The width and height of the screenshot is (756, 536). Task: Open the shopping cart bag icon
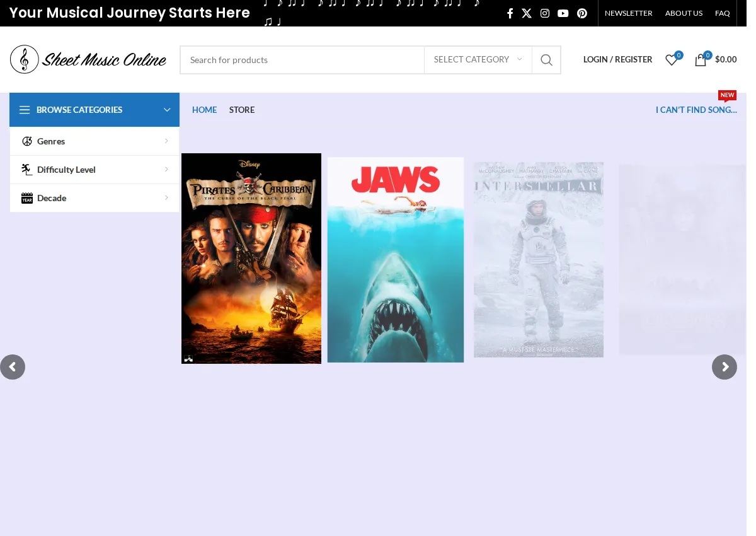point(701,60)
